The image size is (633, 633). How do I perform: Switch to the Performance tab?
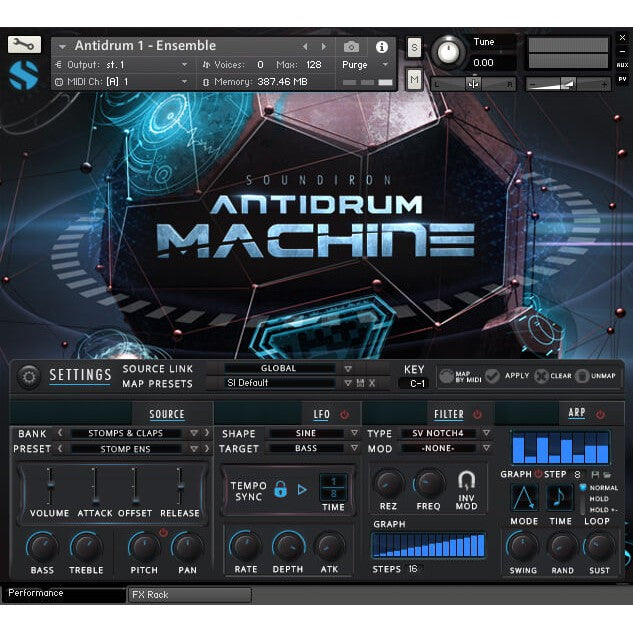coord(64,593)
